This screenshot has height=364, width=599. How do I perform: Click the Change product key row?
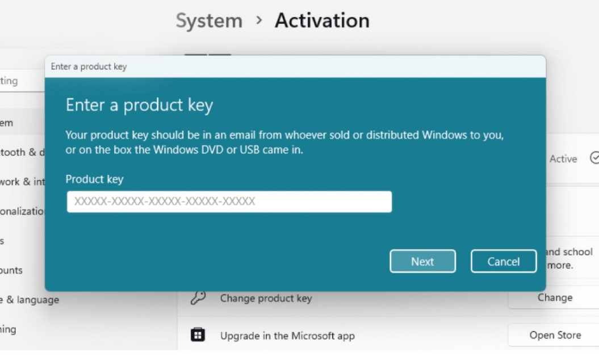[x=266, y=298]
